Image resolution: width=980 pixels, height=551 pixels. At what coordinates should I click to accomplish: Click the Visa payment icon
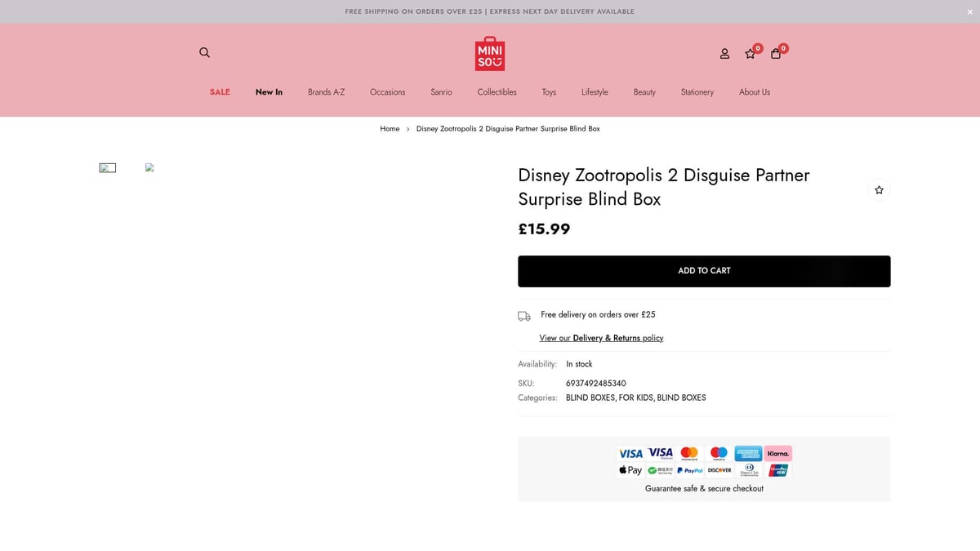pos(630,453)
